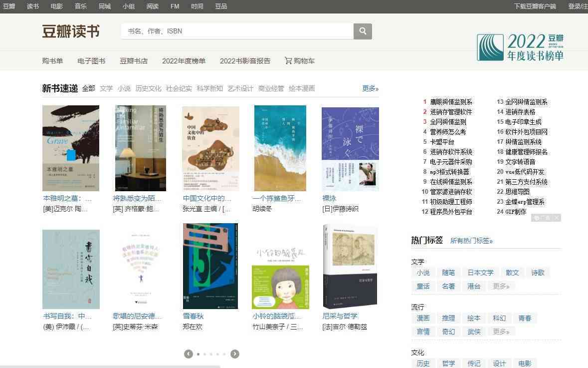Open 音乐 in the top bar
This screenshot has height=368, width=588.
81,6
